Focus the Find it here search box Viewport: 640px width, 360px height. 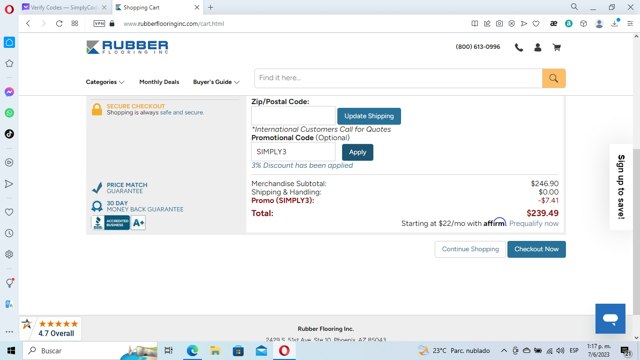point(398,78)
